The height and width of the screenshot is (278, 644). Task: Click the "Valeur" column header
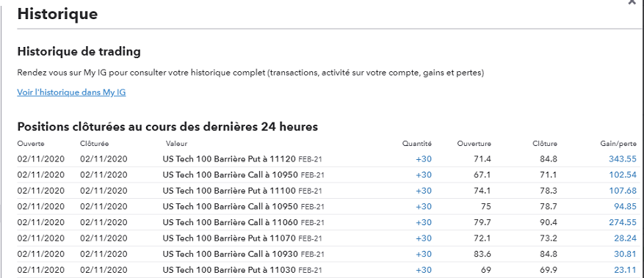177,144
